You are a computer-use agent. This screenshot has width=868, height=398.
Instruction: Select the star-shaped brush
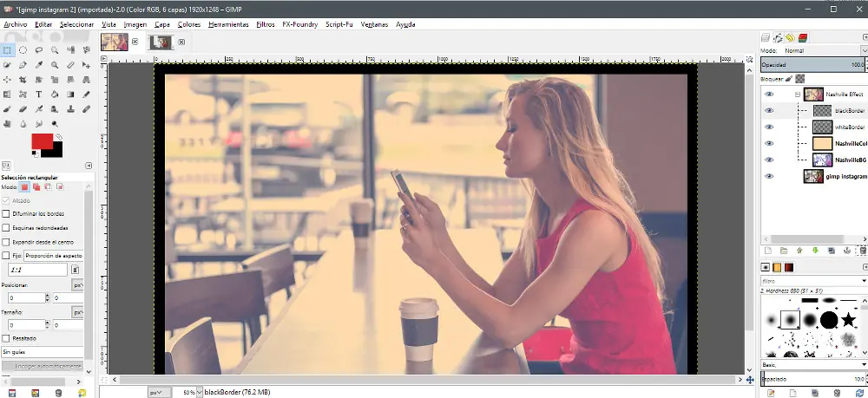[848, 319]
